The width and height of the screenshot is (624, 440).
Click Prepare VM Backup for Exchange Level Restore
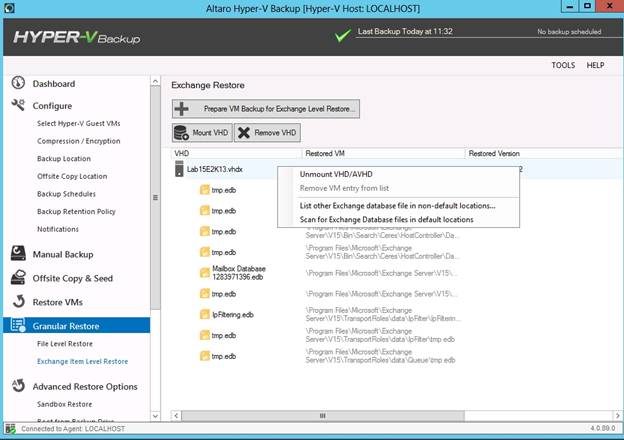[x=266, y=109]
